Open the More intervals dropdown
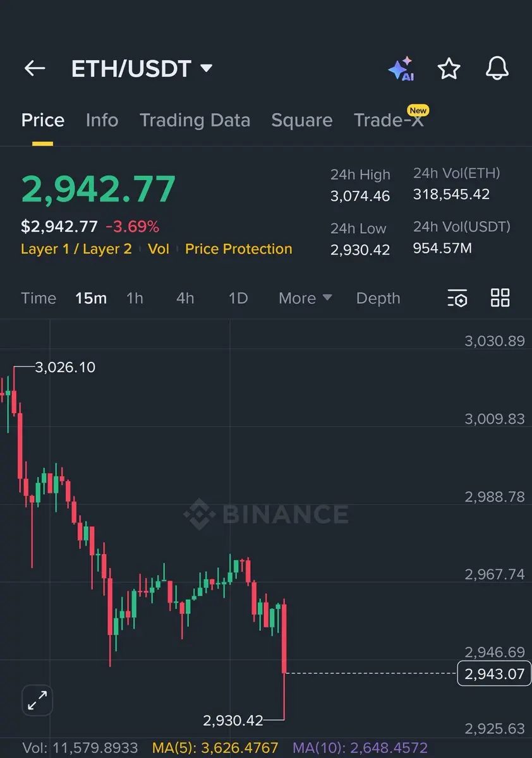532x758 pixels. point(305,298)
